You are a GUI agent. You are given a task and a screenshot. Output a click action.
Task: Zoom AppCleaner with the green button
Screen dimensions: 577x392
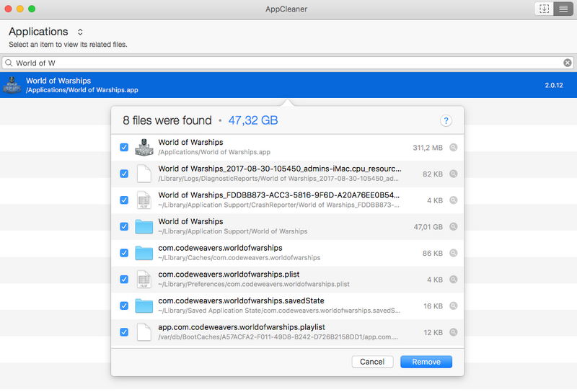pyautogui.click(x=32, y=9)
